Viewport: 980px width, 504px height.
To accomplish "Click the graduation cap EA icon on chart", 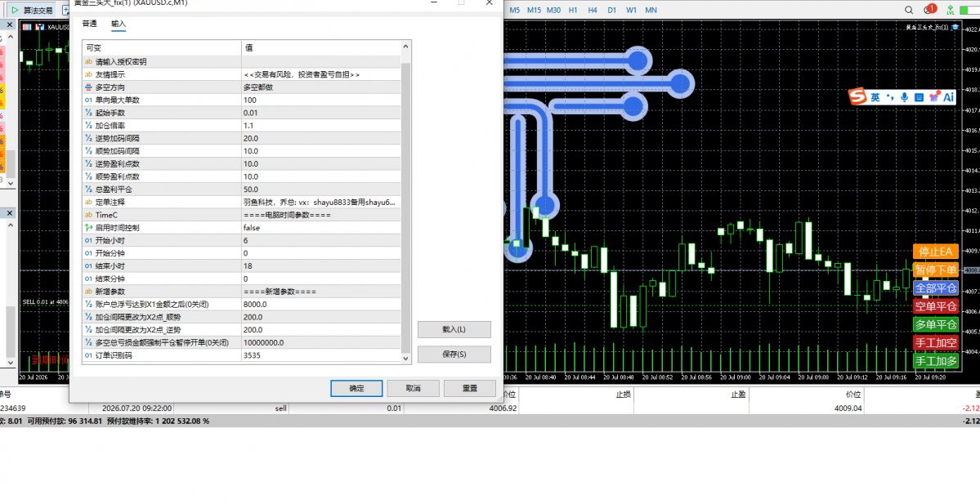I will [955, 28].
